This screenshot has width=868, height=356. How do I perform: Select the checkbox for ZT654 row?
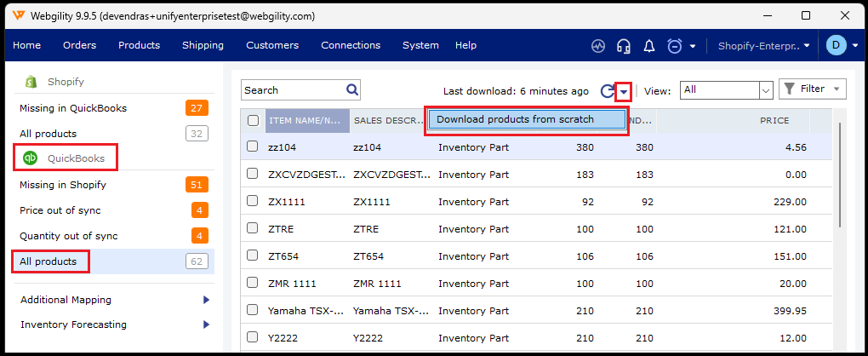point(253,256)
